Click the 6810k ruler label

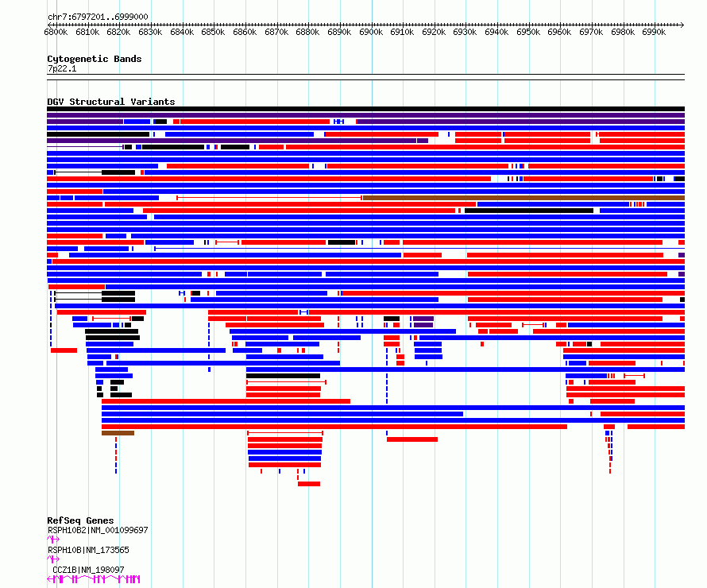(87, 32)
